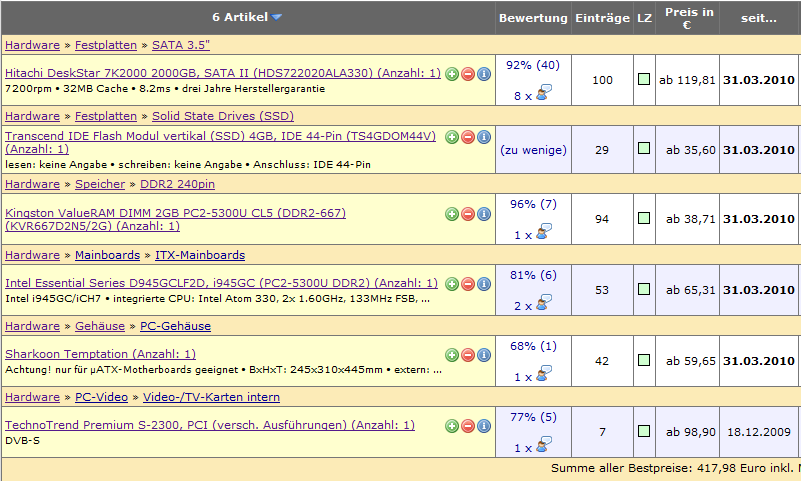Remove Hitachi DeskStar with red minus icon
Image resolution: width=801 pixels, height=481 pixels.
tap(468, 74)
